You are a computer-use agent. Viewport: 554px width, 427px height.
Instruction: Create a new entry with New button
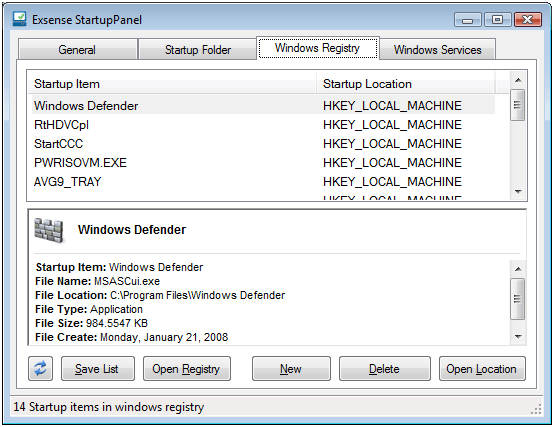pyautogui.click(x=291, y=369)
